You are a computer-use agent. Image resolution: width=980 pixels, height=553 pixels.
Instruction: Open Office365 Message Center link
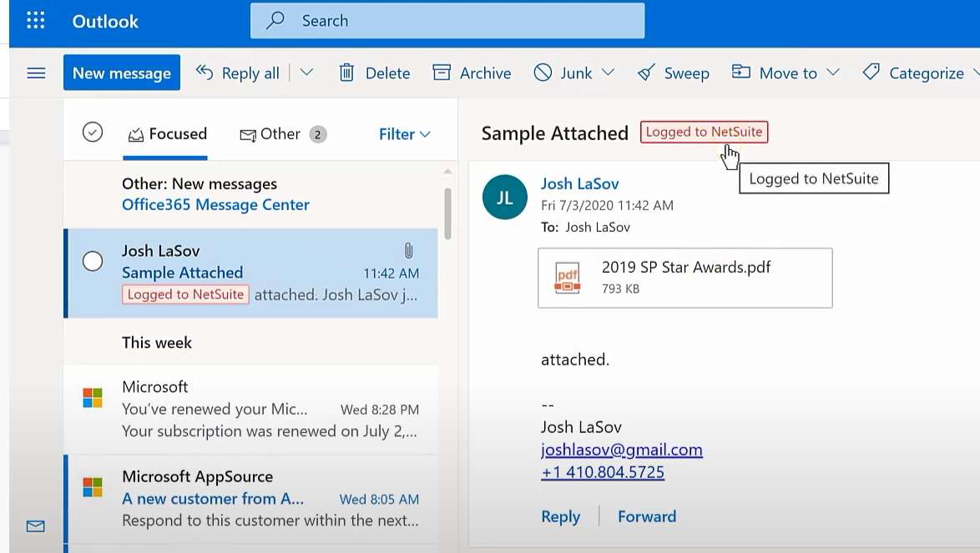215,204
